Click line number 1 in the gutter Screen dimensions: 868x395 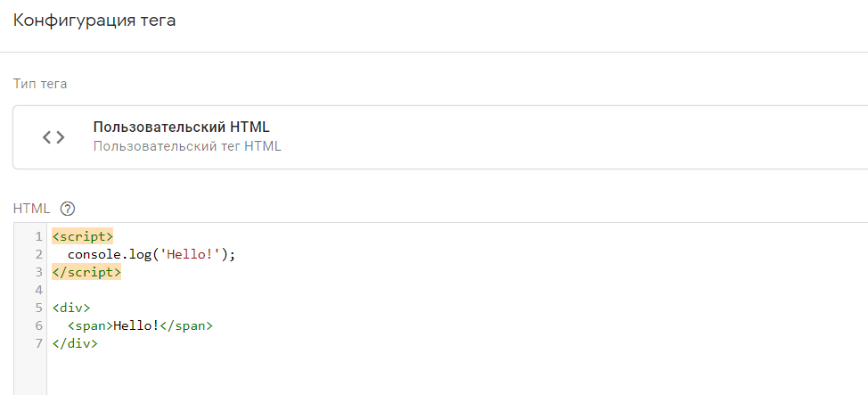[38, 236]
